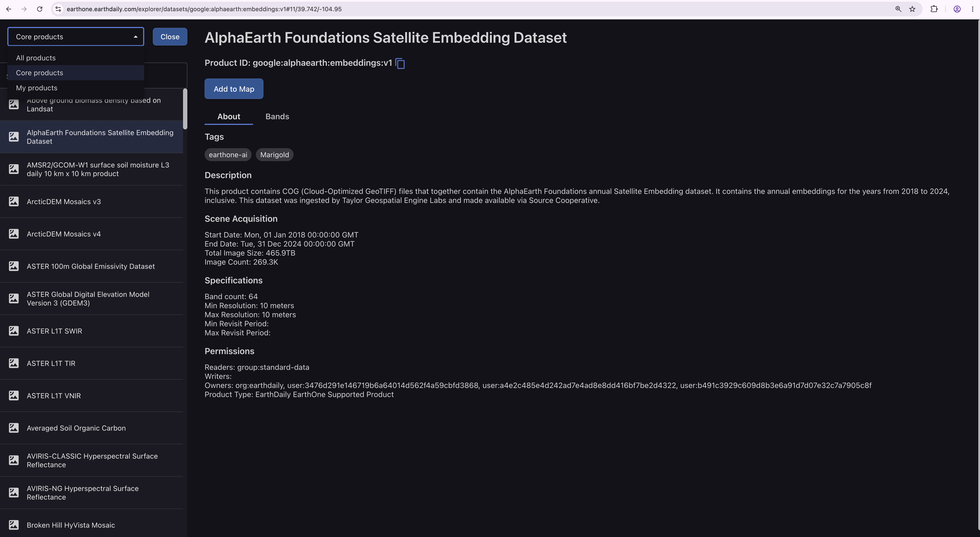Select ASTER 100m Global Emissivity Dataset
Image resolution: width=980 pixels, height=537 pixels.
coord(91,266)
